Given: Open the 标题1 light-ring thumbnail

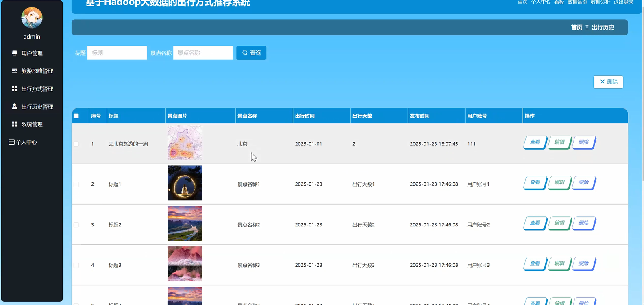Looking at the screenshot, I should pyautogui.click(x=185, y=183).
